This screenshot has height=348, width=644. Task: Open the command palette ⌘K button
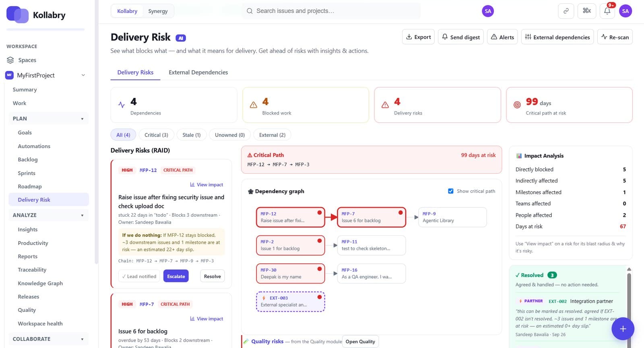click(587, 11)
